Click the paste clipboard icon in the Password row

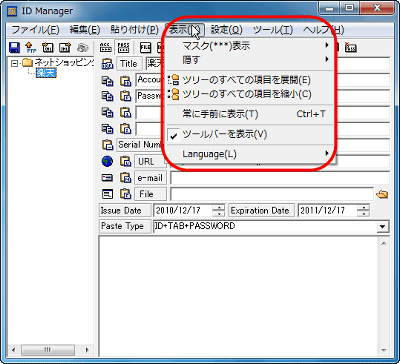[126, 96]
